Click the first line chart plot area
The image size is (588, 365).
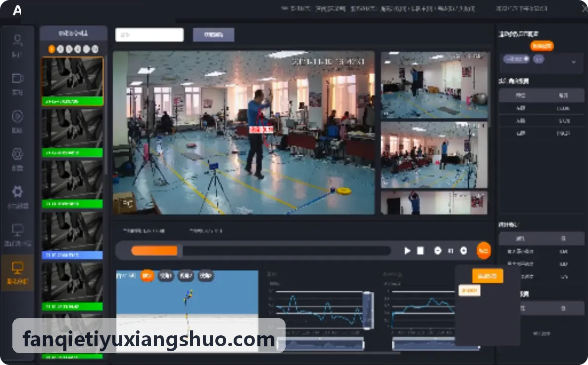click(319, 309)
